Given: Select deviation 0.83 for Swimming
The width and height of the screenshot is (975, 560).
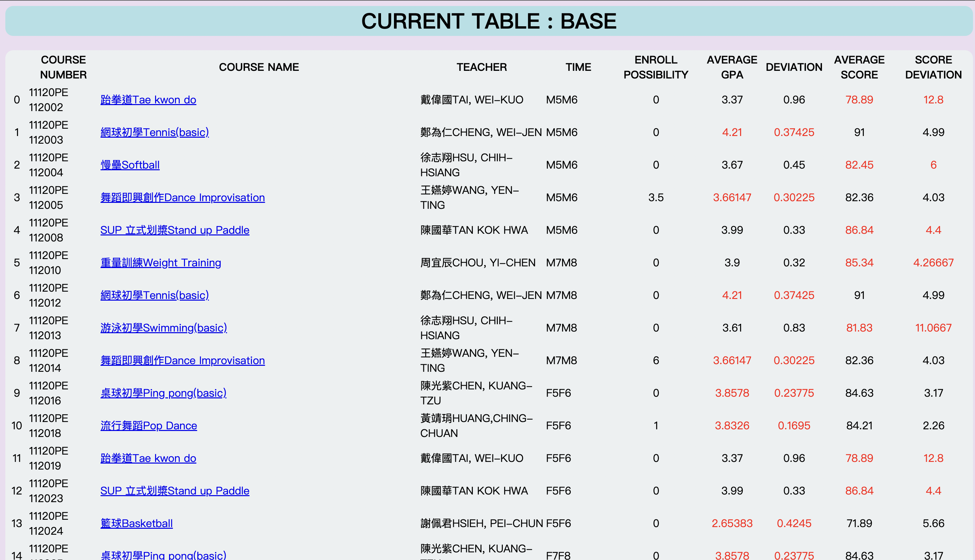Looking at the screenshot, I should pyautogui.click(x=794, y=328).
